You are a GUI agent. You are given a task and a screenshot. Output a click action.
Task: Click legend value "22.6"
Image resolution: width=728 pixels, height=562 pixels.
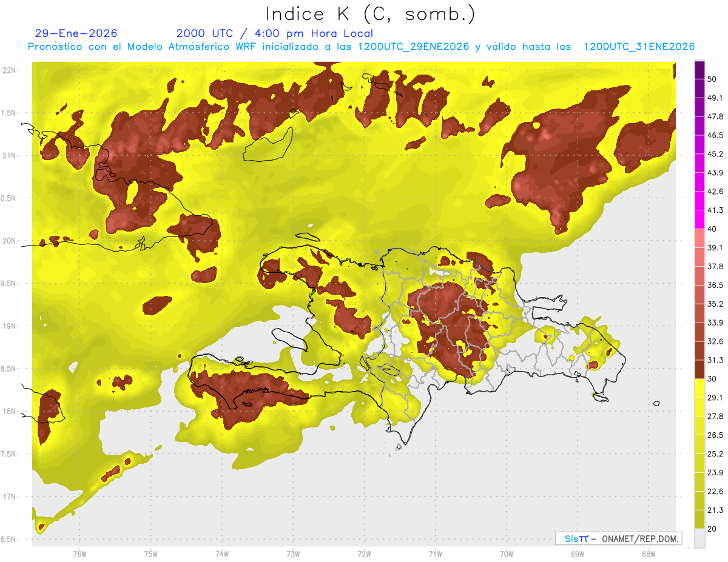click(715, 492)
